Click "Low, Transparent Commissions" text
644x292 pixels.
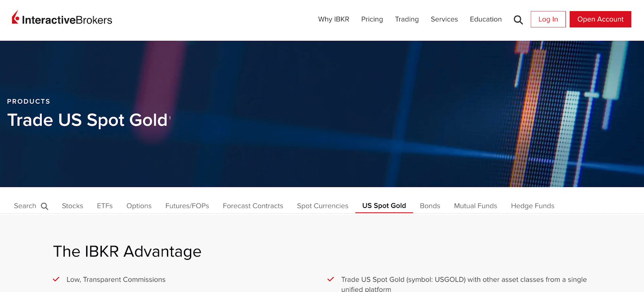(116, 280)
